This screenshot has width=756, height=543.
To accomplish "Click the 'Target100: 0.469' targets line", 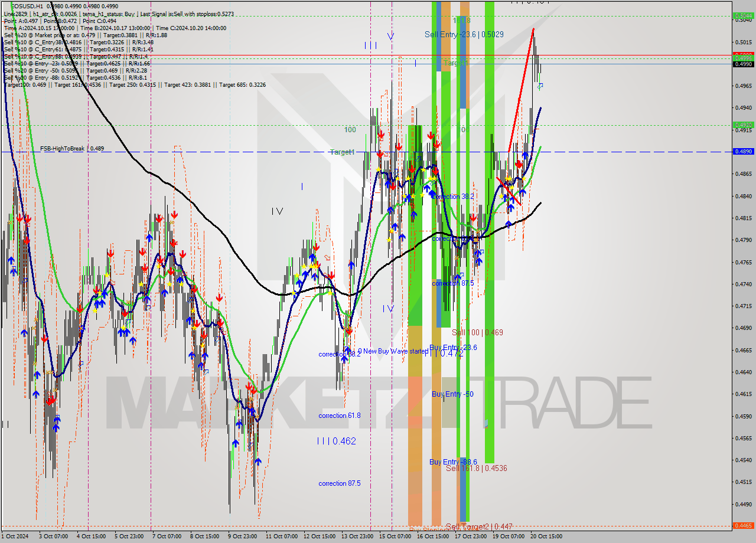I will pos(135,85).
